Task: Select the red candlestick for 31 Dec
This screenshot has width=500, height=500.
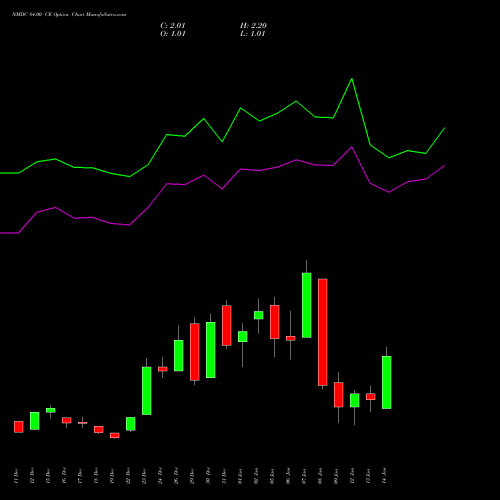Action: click(x=227, y=325)
